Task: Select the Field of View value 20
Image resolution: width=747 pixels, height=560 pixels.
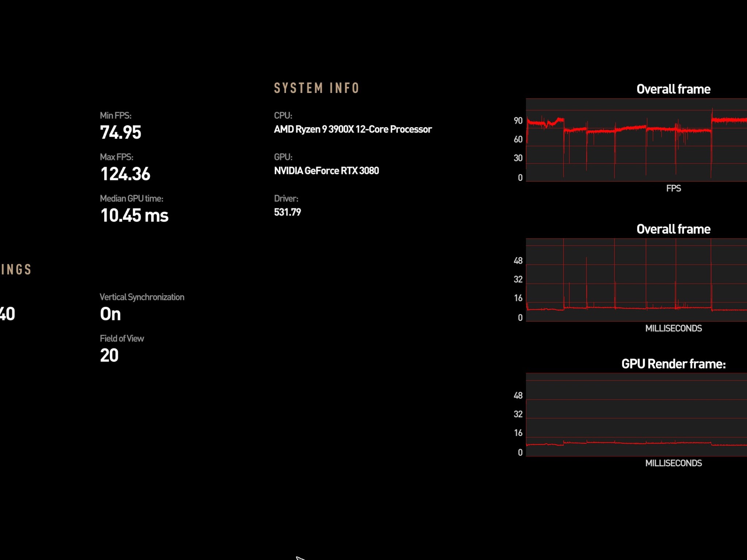Action: (109, 355)
